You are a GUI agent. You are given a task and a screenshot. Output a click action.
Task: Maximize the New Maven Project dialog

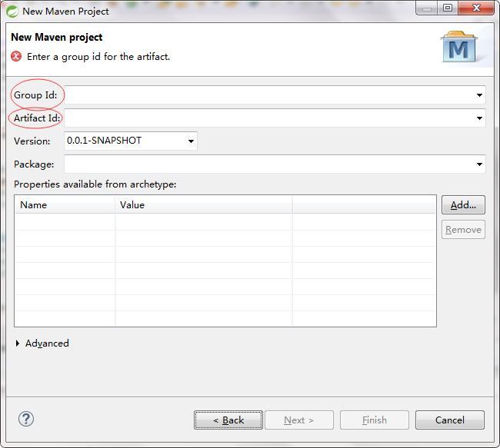448,8
